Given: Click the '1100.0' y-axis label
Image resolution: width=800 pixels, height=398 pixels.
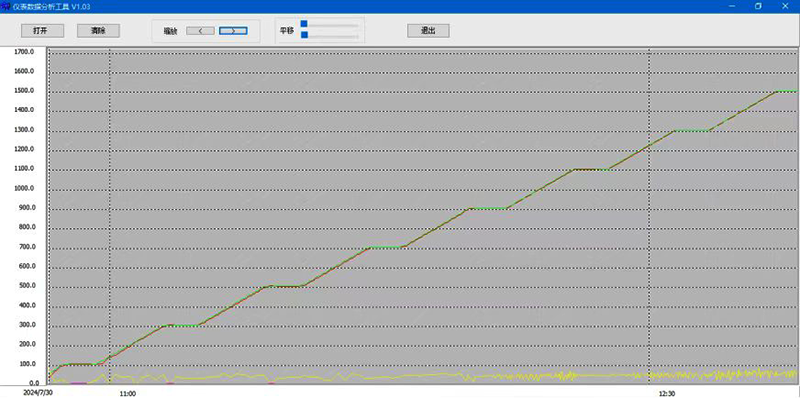Looking at the screenshot, I should (24, 169).
